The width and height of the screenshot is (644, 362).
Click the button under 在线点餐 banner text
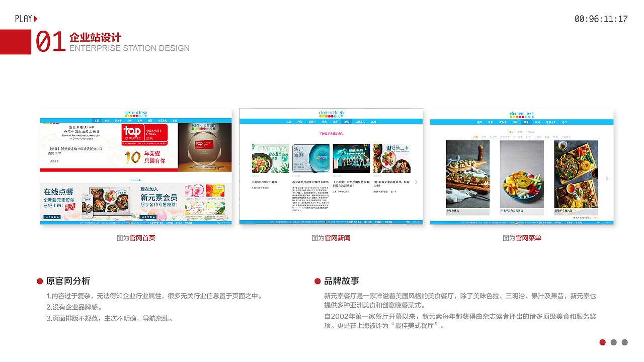click(52, 217)
